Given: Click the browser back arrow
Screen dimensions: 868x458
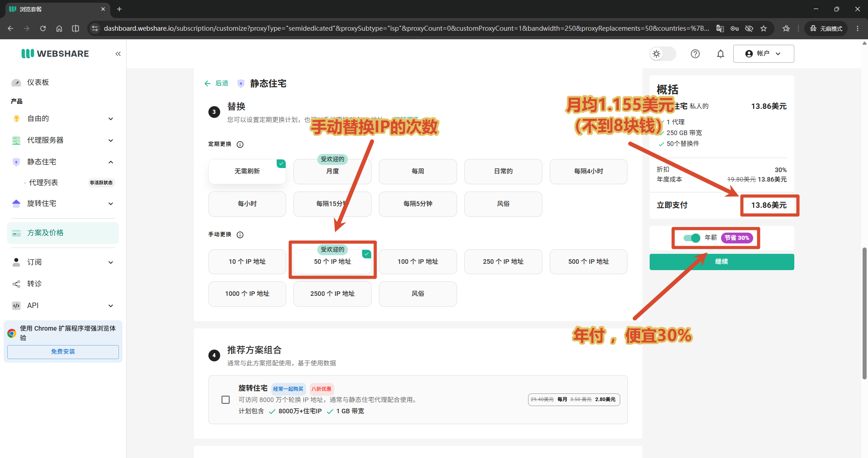Looking at the screenshot, I should click(x=10, y=28).
